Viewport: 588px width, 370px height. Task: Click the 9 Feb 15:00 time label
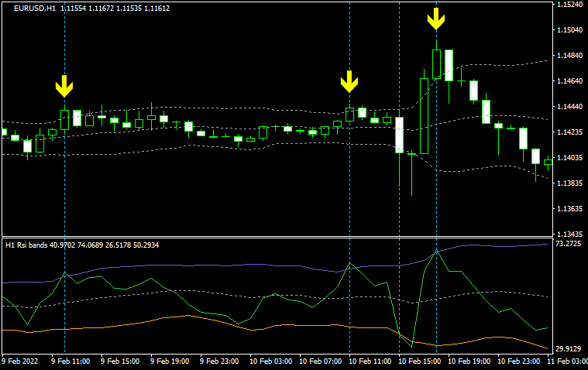120,361
